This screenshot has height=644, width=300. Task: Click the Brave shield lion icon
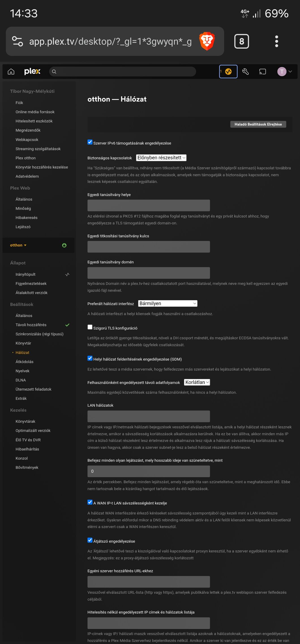[207, 41]
